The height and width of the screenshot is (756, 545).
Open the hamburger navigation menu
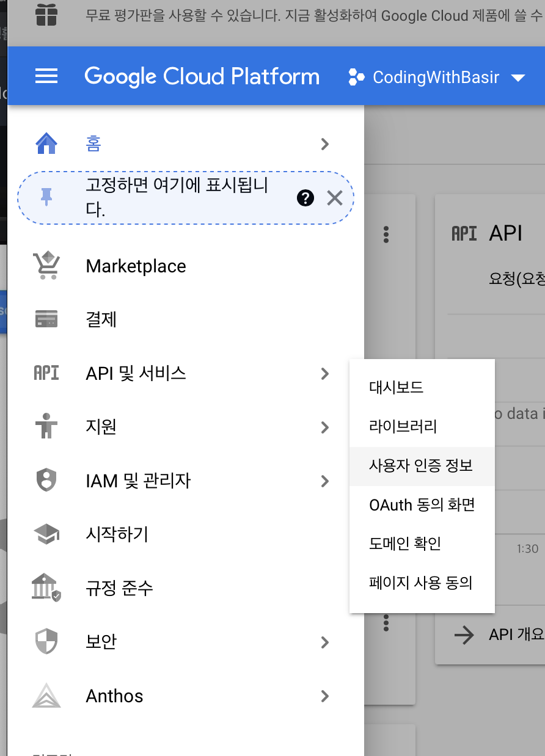pos(47,76)
